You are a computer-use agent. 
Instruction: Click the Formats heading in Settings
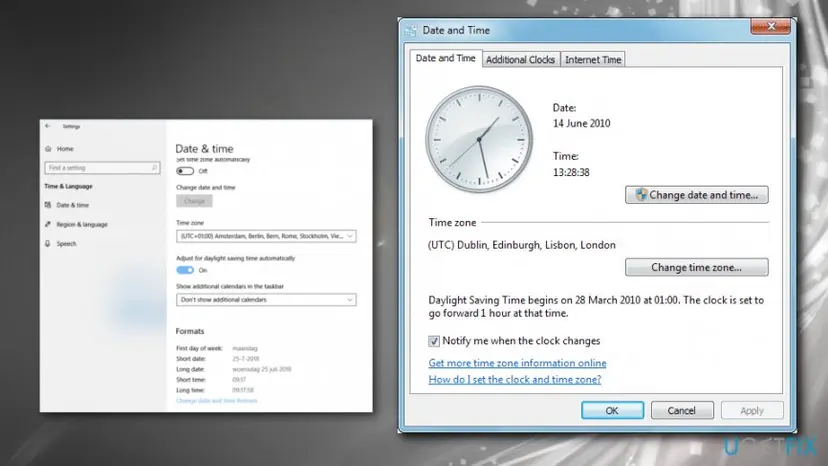[190, 331]
